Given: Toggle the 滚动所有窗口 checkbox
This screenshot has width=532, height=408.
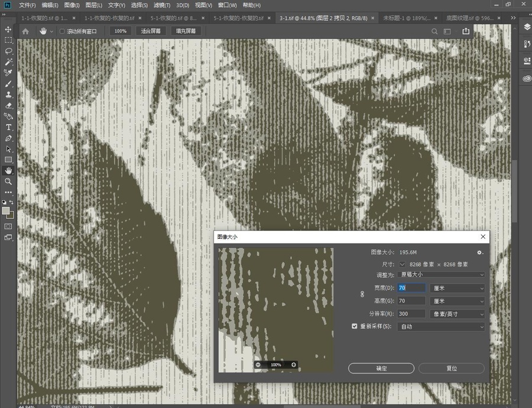Looking at the screenshot, I should (x=62, y=31).
